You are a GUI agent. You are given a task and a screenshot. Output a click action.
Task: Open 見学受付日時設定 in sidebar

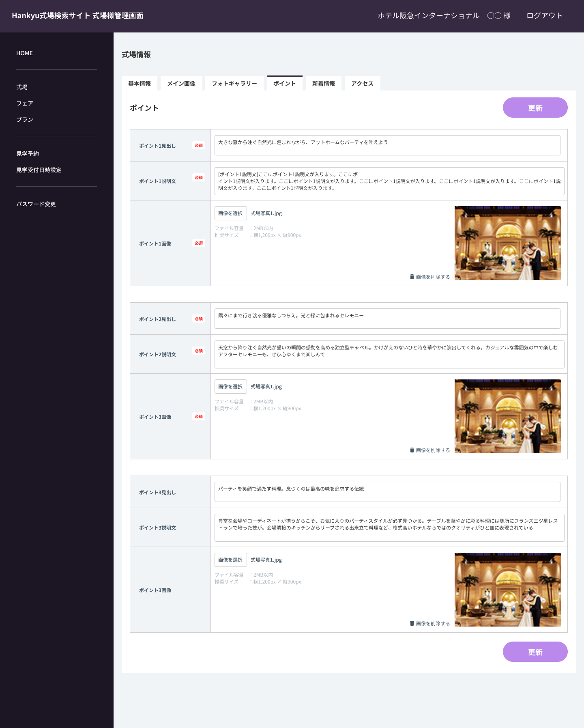[x=39, y=170]
